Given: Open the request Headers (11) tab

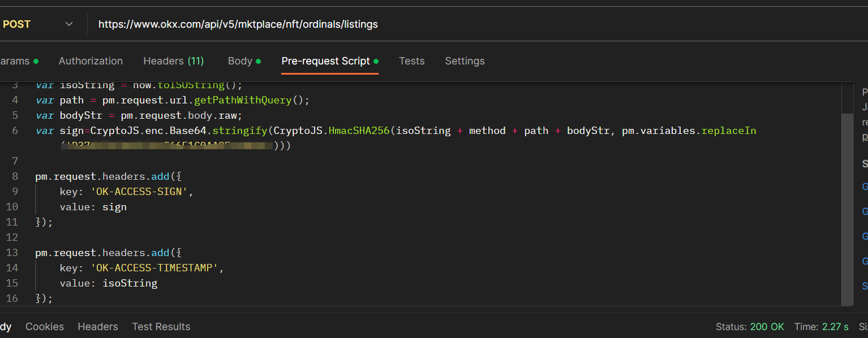Looking at the screenshot, I should tap(173, 61).
